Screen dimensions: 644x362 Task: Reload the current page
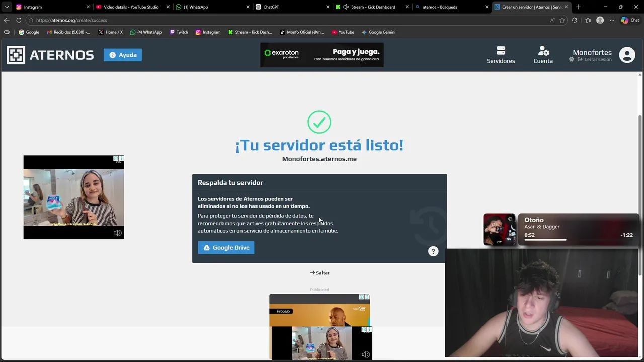[x=19, y=20]
